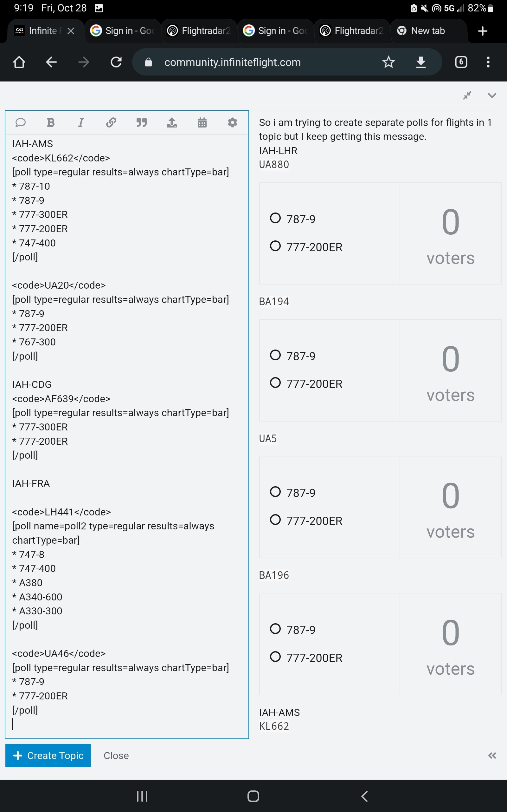Choose 787-9 in the BA196 poll

tap(275, 629)
